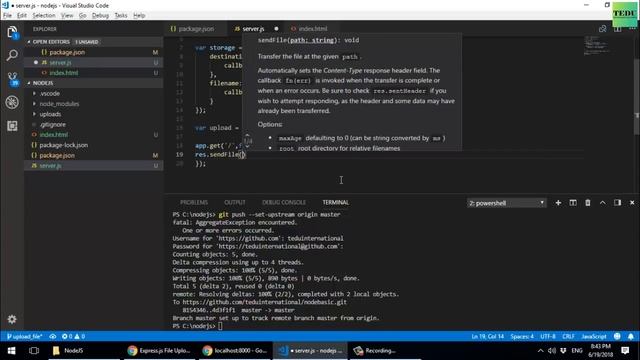Click the errors and warnings status indicator
Screen dimensions: 640x360
click(73, 336)
